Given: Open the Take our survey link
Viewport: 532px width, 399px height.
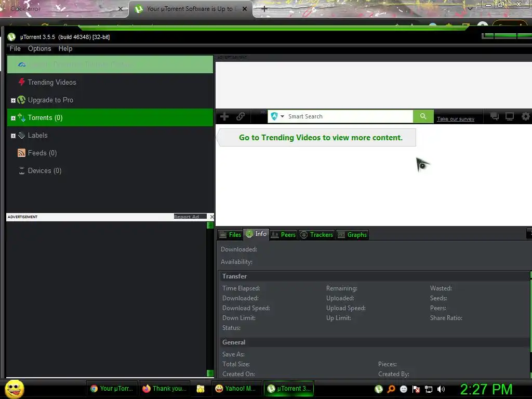Looking at the screenshot, I should (456, 119).
